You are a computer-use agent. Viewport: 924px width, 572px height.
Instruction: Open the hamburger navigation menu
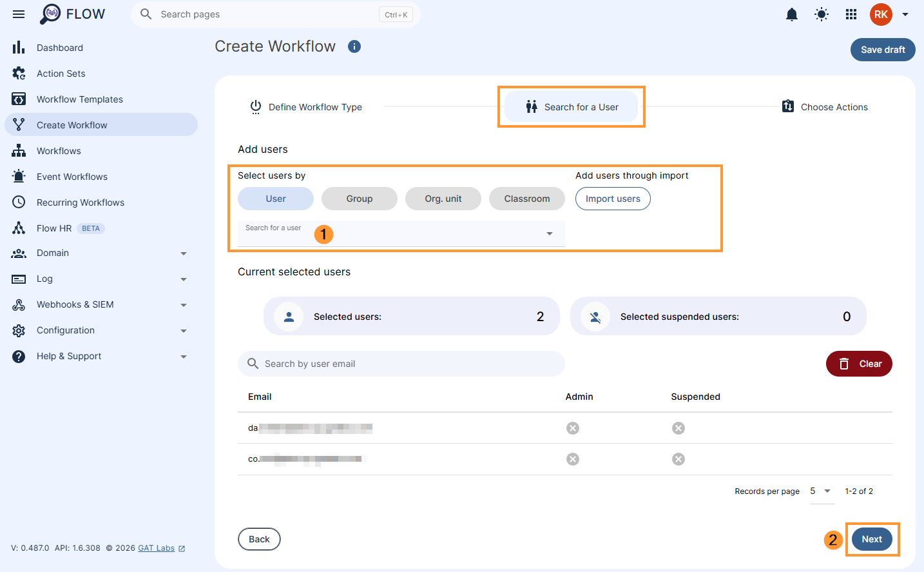(19, 14)
